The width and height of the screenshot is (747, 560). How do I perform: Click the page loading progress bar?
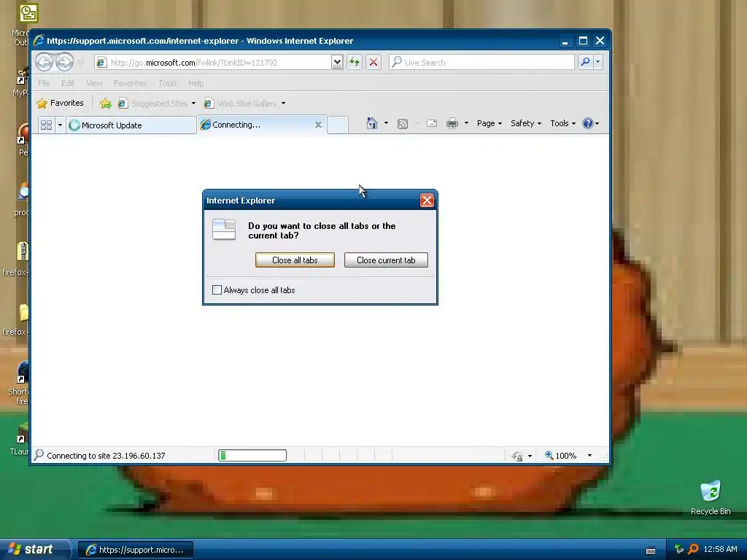click(252, 455)
